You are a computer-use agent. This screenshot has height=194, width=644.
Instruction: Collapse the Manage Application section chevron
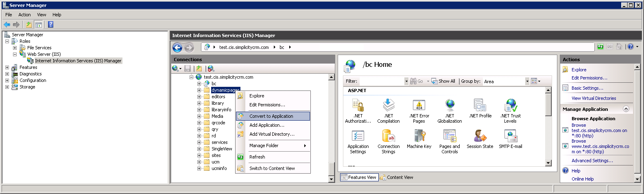pyautogui.click(x=626, y=109)
